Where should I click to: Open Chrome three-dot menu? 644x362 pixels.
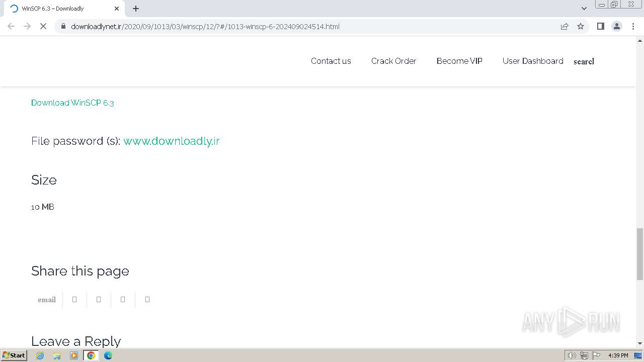pos(633,26)
